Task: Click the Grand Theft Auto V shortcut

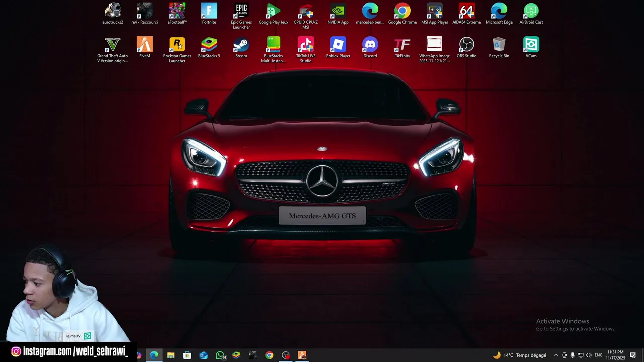Action: coord(113,50)
